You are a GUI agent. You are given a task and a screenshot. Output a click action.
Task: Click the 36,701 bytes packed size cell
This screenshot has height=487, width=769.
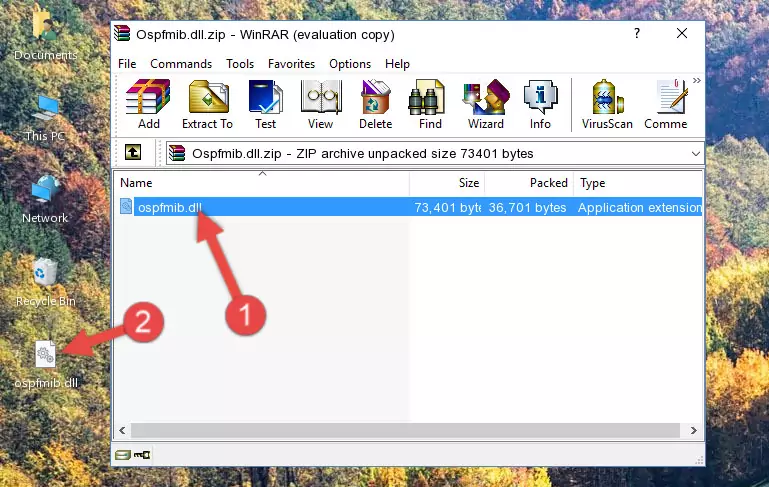pos(527,207)
